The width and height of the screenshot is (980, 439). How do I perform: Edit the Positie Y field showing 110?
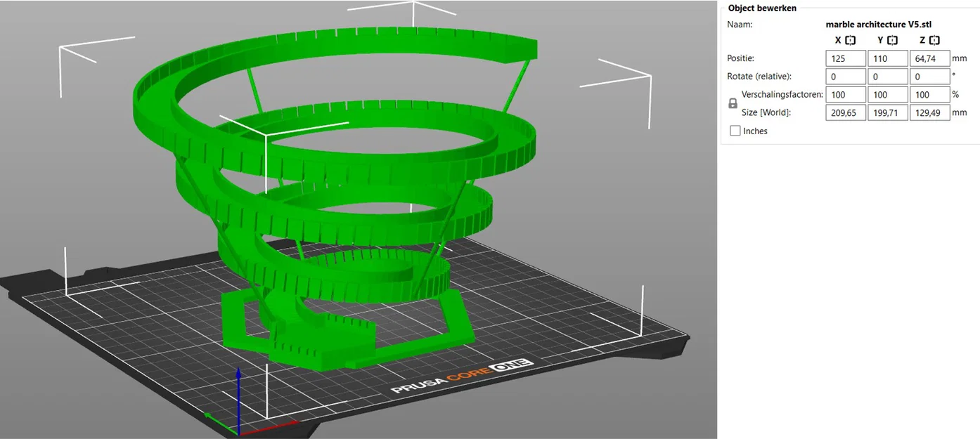(x=888, y=58)
